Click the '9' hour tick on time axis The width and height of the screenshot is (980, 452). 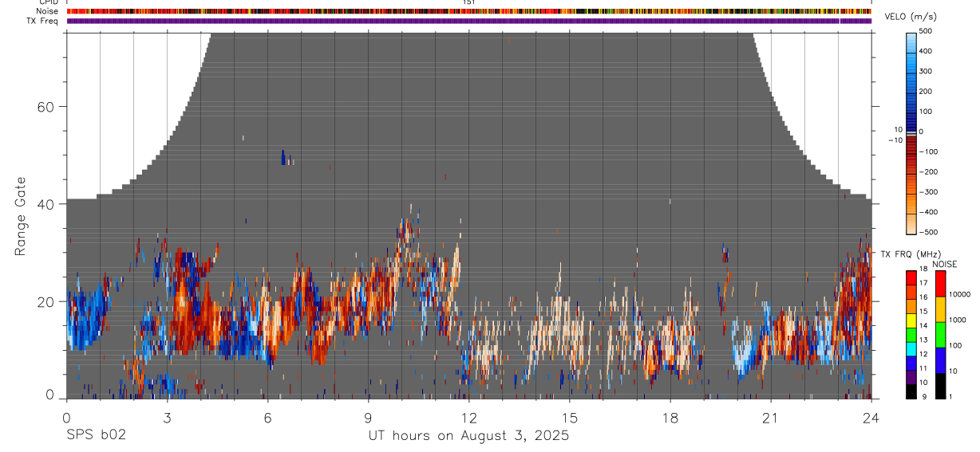369,417
